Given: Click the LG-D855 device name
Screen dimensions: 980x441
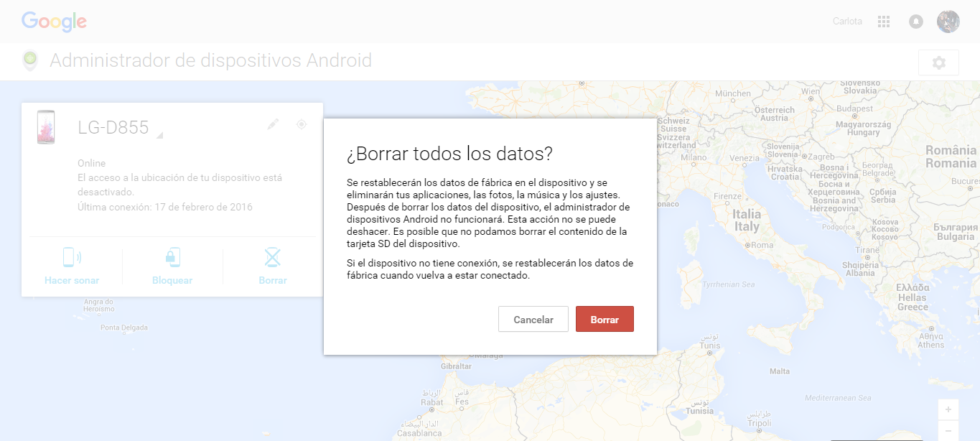Looking at the screenshot, I should (113, 128).
